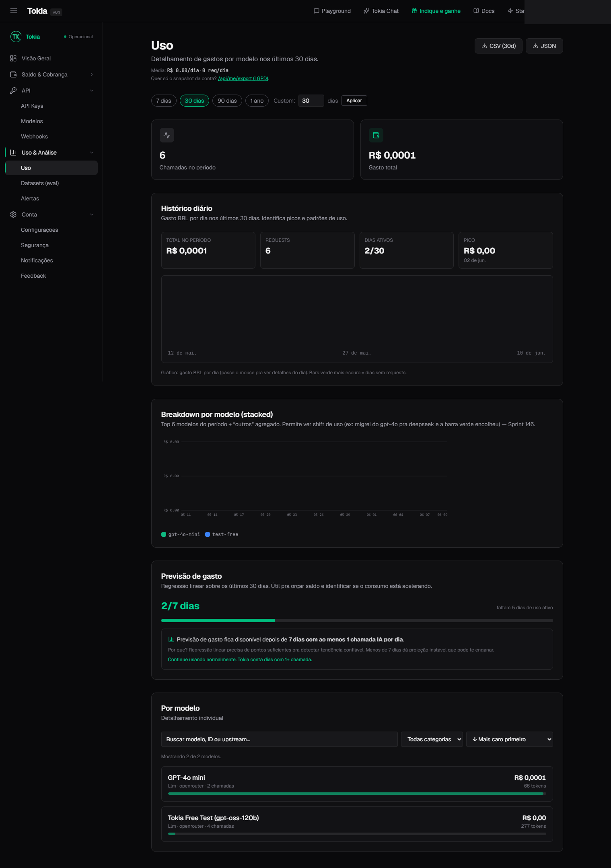The width and height of the screenshot is (611, 868).
Task: Click the bar chart icon in forecast notice
Action: 171,639
